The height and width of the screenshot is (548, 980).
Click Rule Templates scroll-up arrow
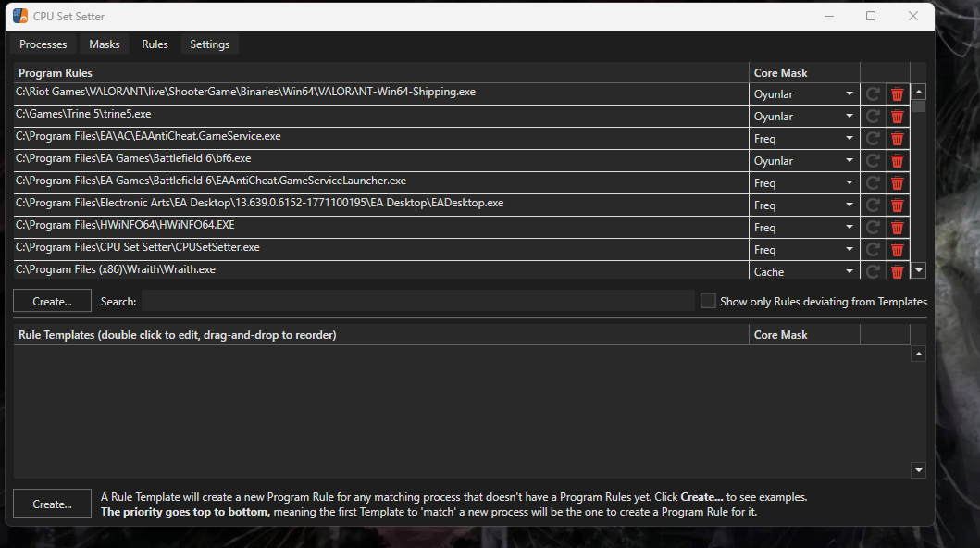pyautogui.click(x=919, y=355)
